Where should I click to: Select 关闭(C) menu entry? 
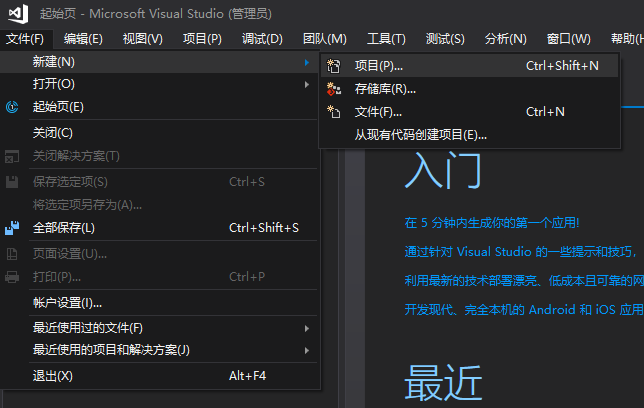click(159, 133)
